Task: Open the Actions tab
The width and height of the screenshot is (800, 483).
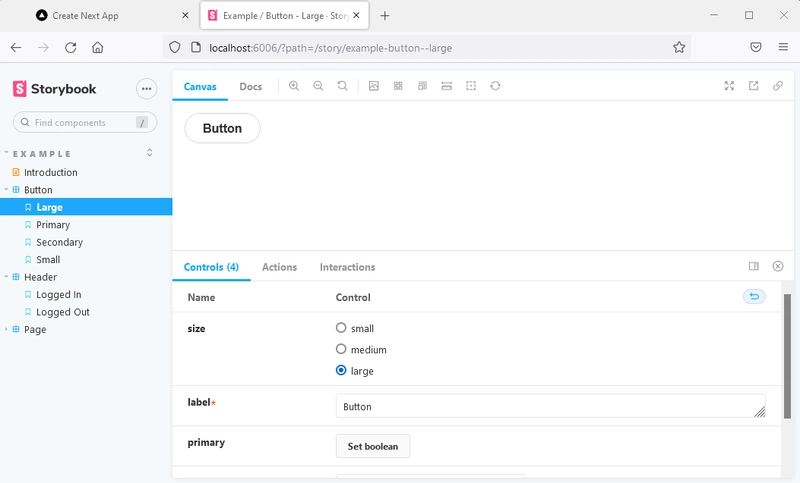Action: [x=279, y=267]
